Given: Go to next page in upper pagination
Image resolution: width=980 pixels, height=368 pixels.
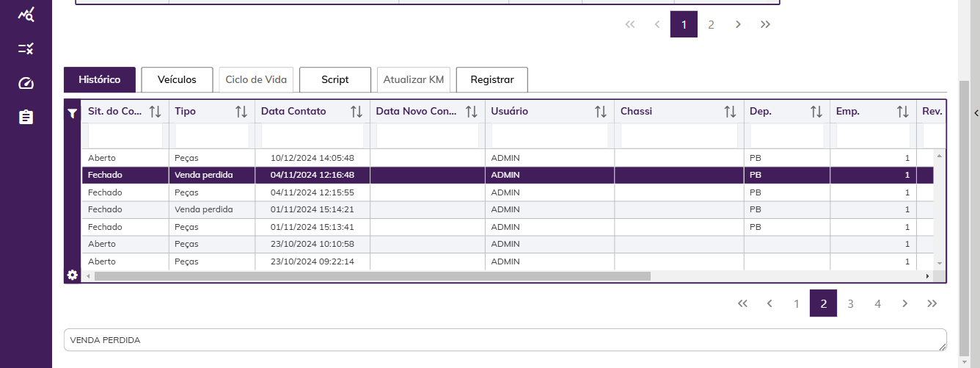Looking at the screenshot, I should [738, 24].
